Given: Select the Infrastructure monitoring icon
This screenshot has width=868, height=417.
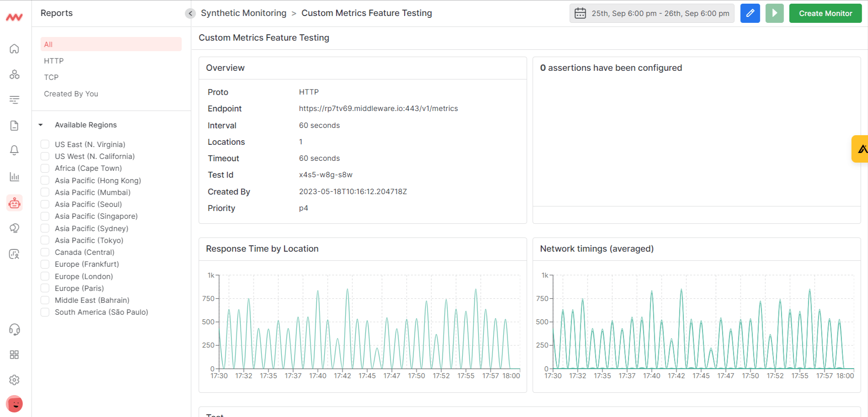Looking at the screenshot, I should point(14,74).
